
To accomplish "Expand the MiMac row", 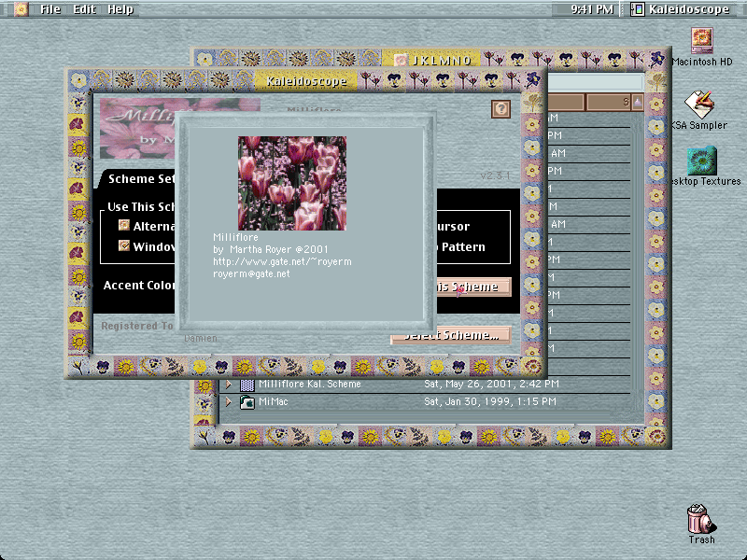I will 228,402.
